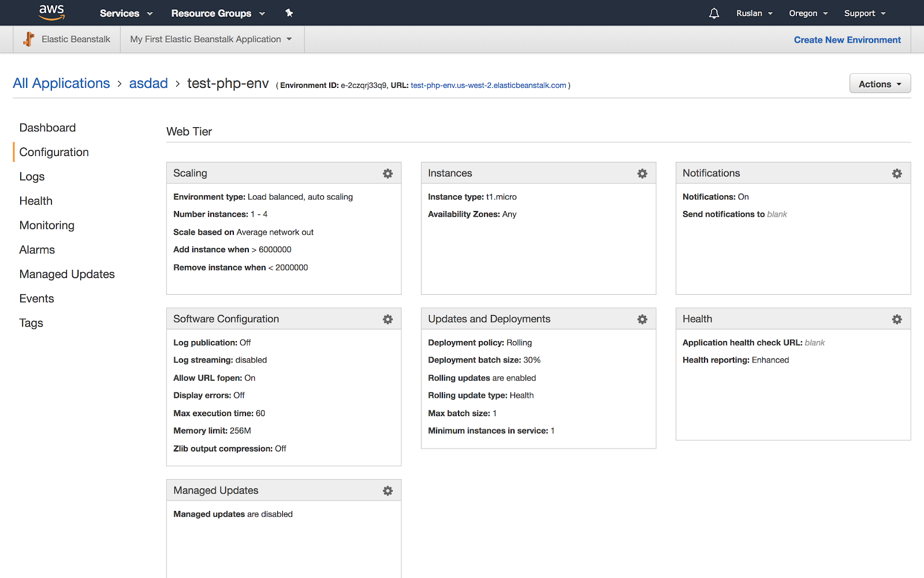924x578 pixels.
Task: Open the Oregon region selector
Action: (808, 13)
